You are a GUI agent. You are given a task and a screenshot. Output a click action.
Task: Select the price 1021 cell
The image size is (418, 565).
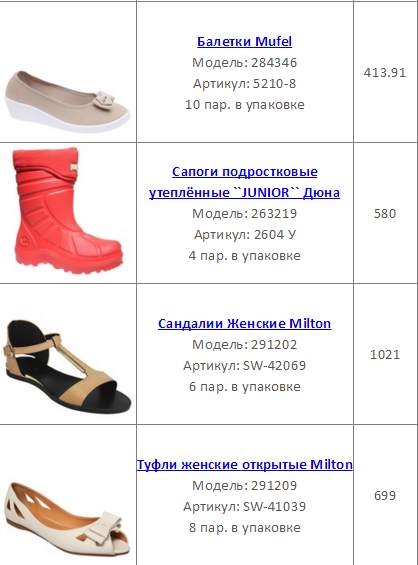coord(385,355)
